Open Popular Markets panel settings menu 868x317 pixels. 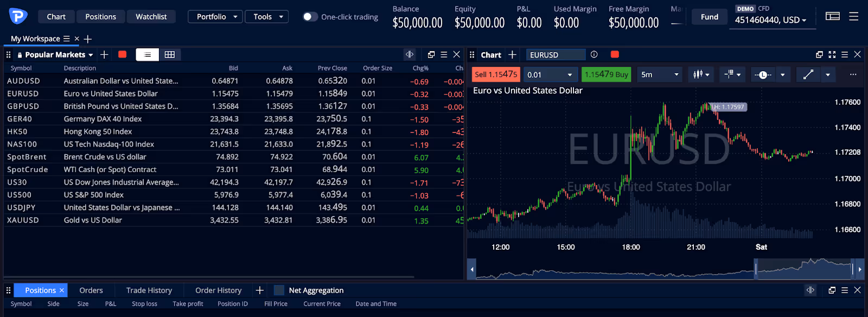point(444,54)
